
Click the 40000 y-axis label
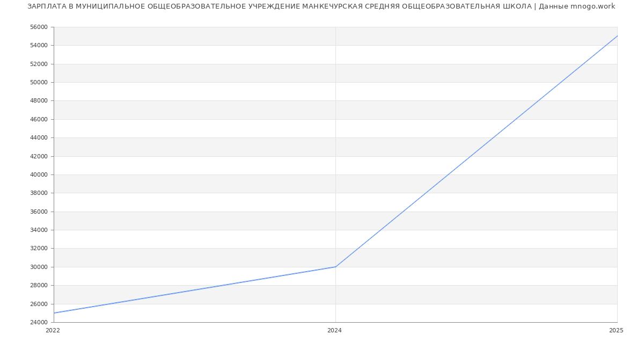(x=39, y=174)
